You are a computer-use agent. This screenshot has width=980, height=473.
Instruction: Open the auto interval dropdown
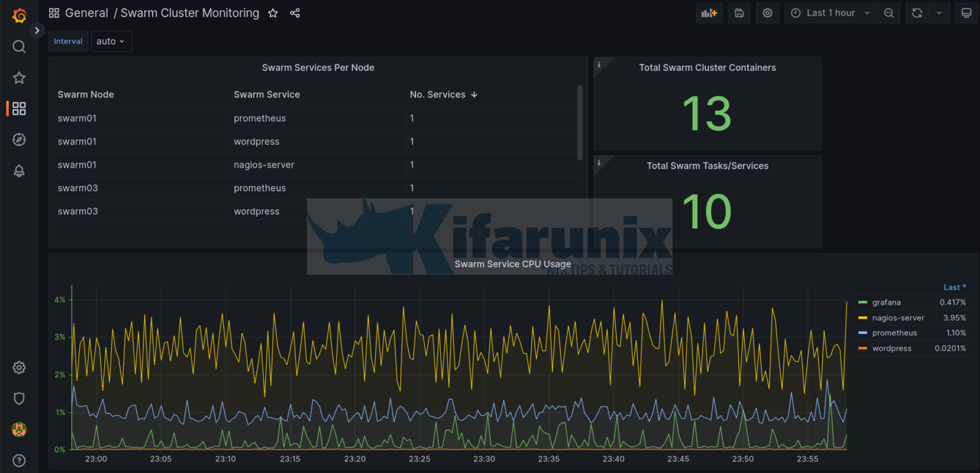pos(111,41)
